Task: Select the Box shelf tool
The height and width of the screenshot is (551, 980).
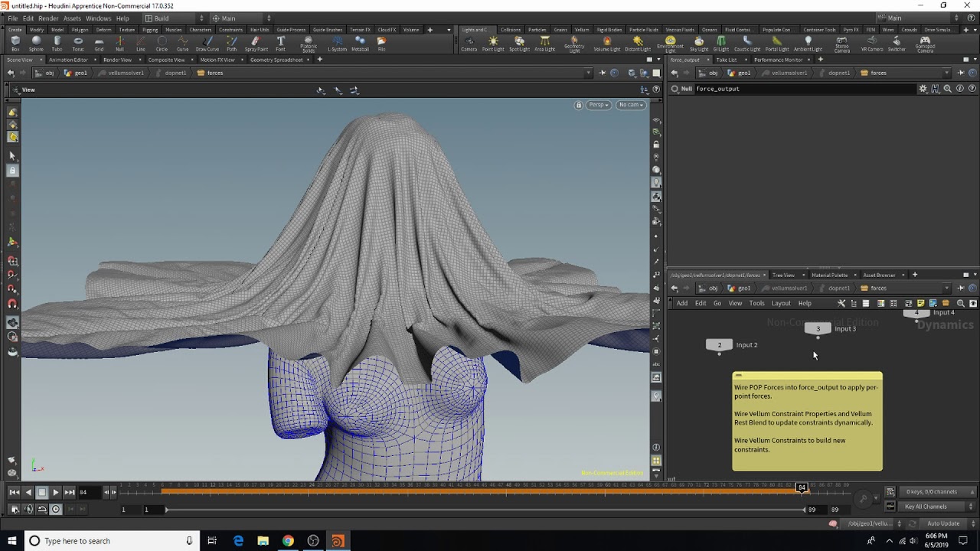Action: (x=15, y=44)
